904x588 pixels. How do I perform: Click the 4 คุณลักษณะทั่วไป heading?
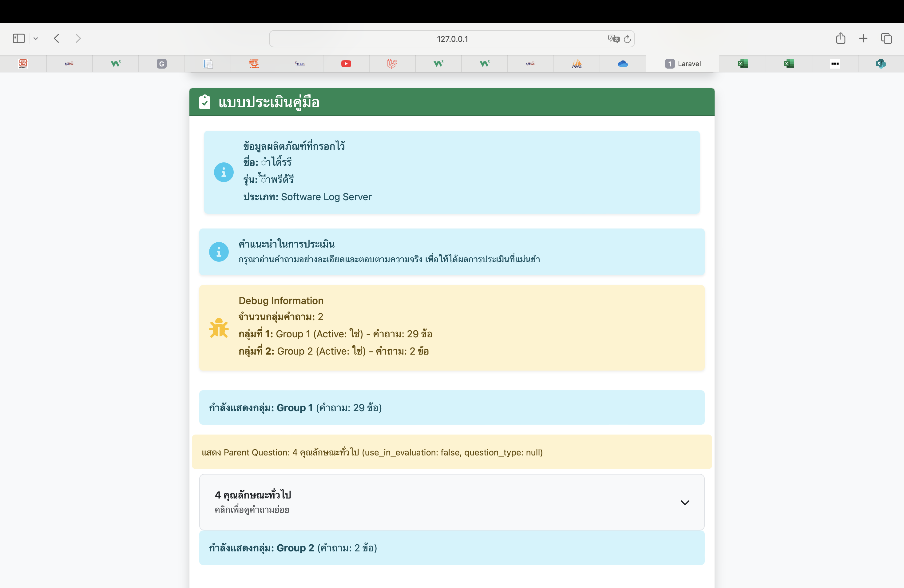pos(253,495)
